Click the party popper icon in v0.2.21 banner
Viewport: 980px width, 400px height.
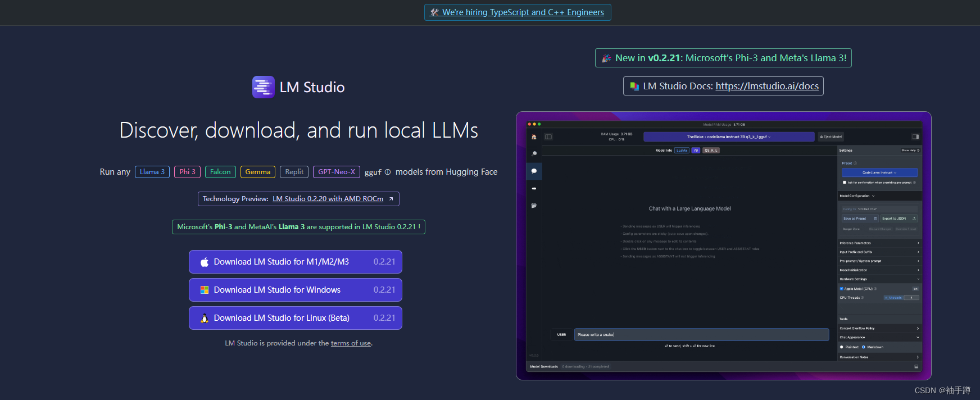(x=606, y=58)
